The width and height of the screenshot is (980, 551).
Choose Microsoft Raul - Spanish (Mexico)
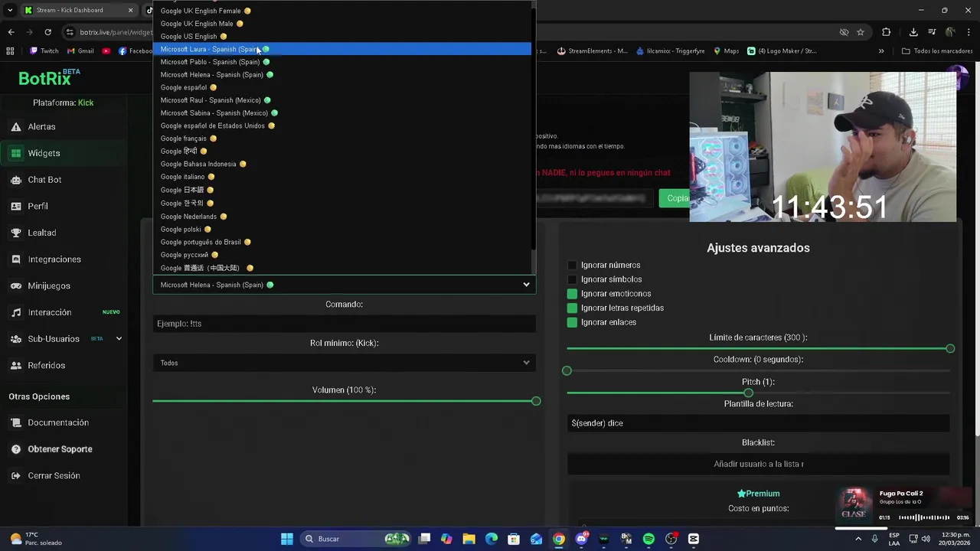[x=342, y=100]
